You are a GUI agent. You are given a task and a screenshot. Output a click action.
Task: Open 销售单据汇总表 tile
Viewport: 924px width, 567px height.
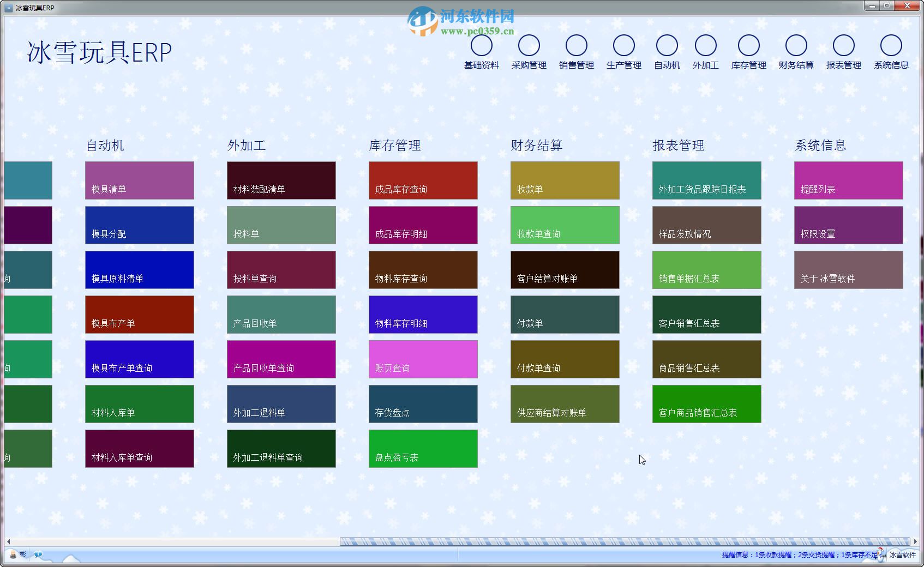point(707,270)
